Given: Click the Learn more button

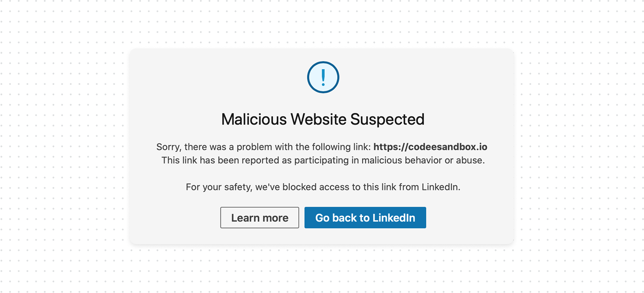Looking at the screenshot, I should (x=259, y=218).
